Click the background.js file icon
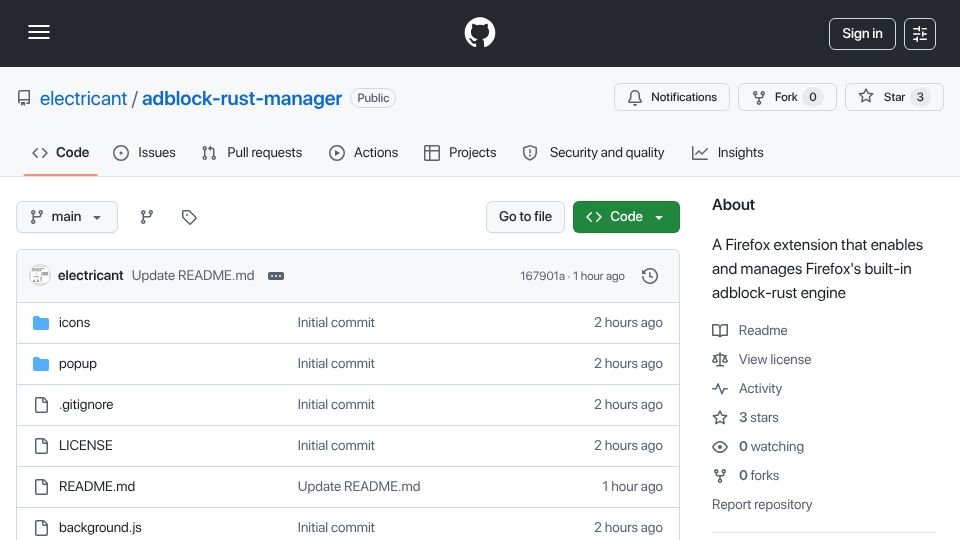The width and height of the screenshot is (960, 540). click(41, 528)
